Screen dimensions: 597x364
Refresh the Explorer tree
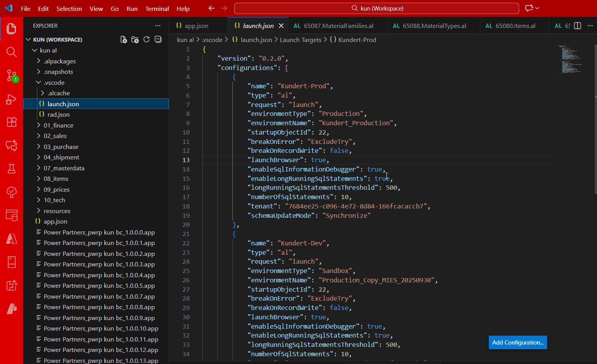146,39
